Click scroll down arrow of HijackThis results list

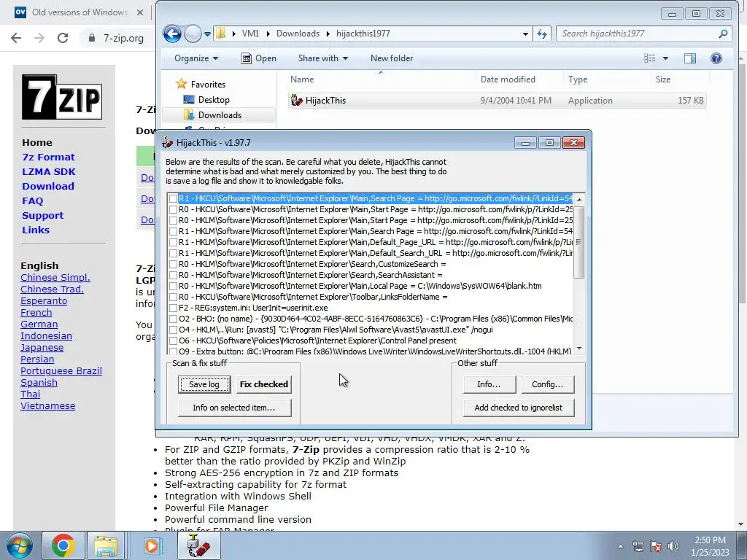click(579, 349)
